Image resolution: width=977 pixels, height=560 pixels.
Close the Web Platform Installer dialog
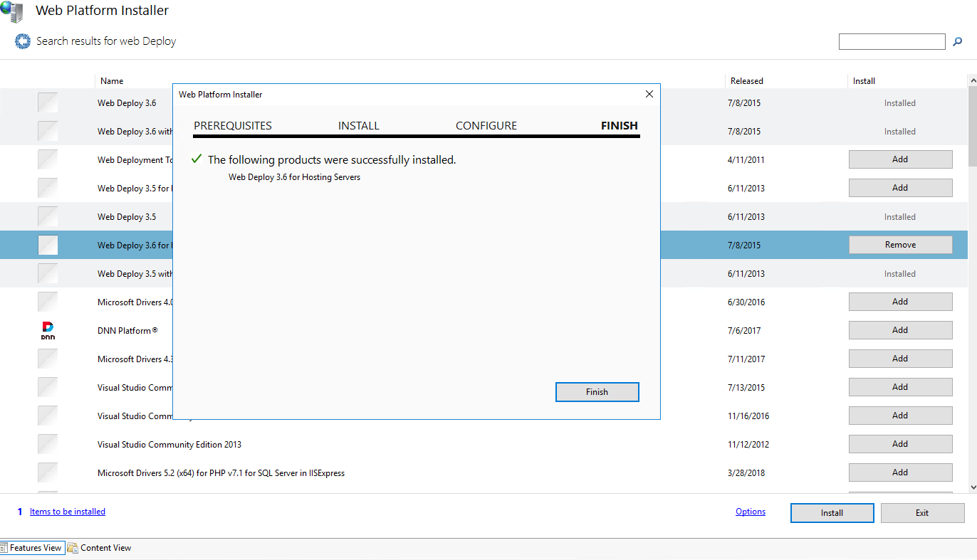pyautogui.click(x=649, y=94)
